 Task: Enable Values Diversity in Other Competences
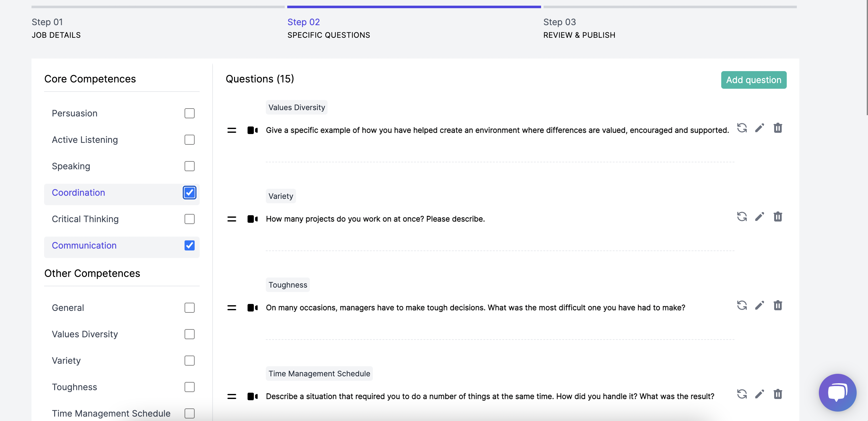tap(190, 334)
